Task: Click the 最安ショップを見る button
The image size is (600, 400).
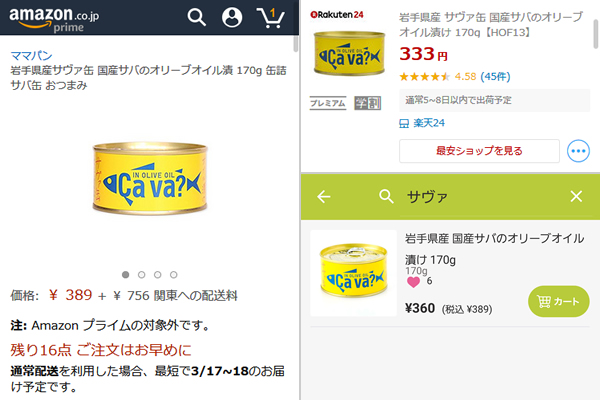Action: pyautogui.click(x=479, y=151)
